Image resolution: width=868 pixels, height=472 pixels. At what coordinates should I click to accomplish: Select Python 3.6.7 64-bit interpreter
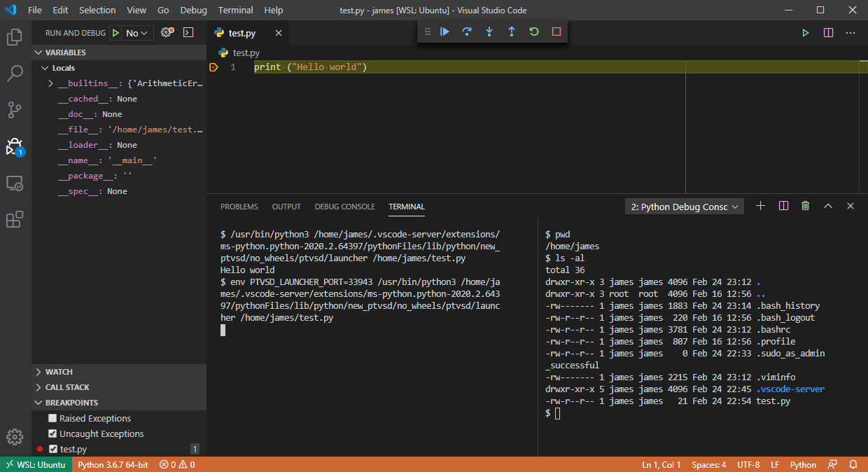click(113, 464)
